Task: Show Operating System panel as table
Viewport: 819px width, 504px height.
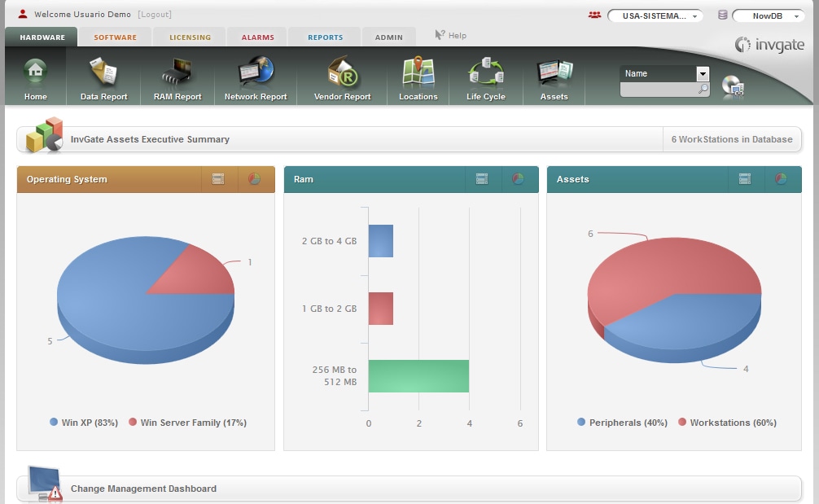Action: pos(218,179)
